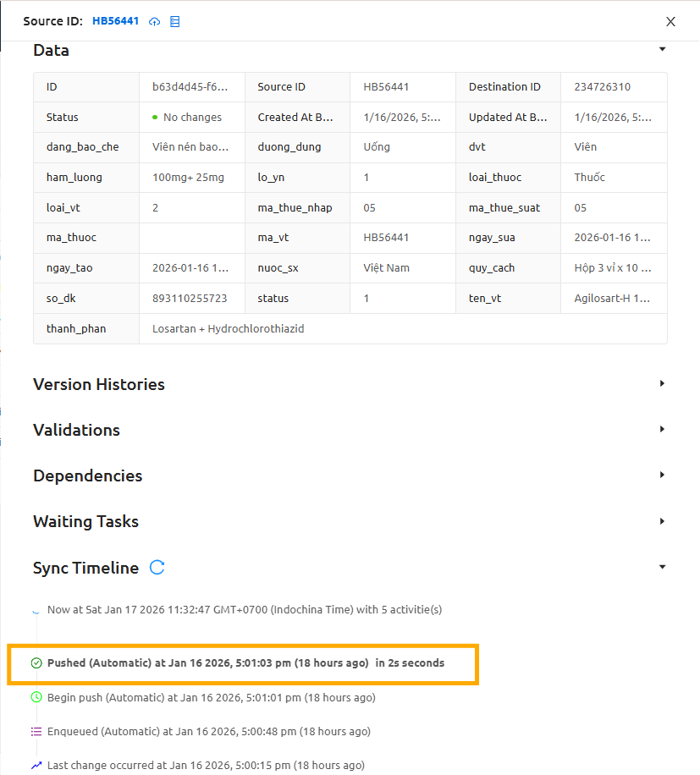The height and width of the screenshot is (775, 700).
Task: Expand the Waiting Tasks section
Action: click(x=663, y=521)
